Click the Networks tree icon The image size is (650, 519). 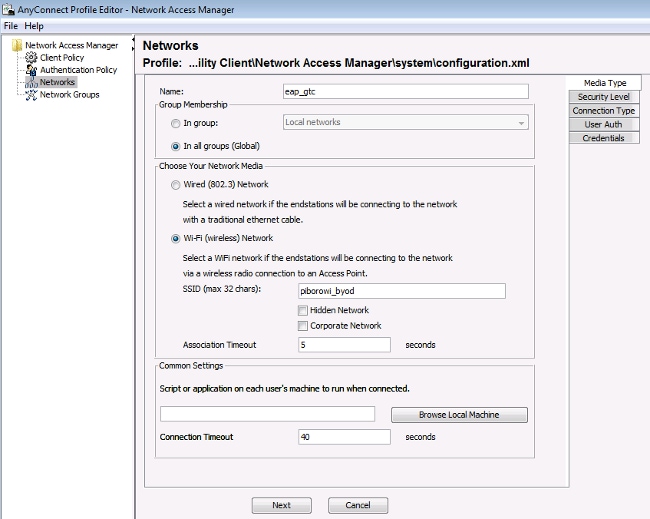point(32,82)
